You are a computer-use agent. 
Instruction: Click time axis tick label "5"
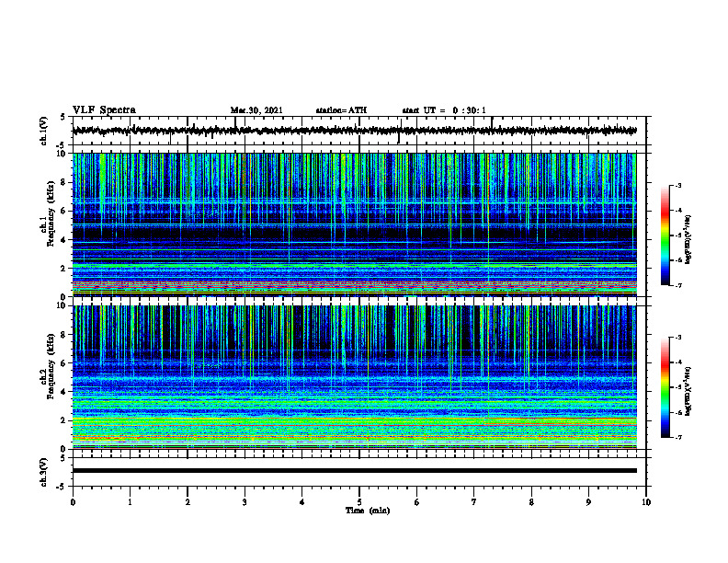[x=359, y=502]
